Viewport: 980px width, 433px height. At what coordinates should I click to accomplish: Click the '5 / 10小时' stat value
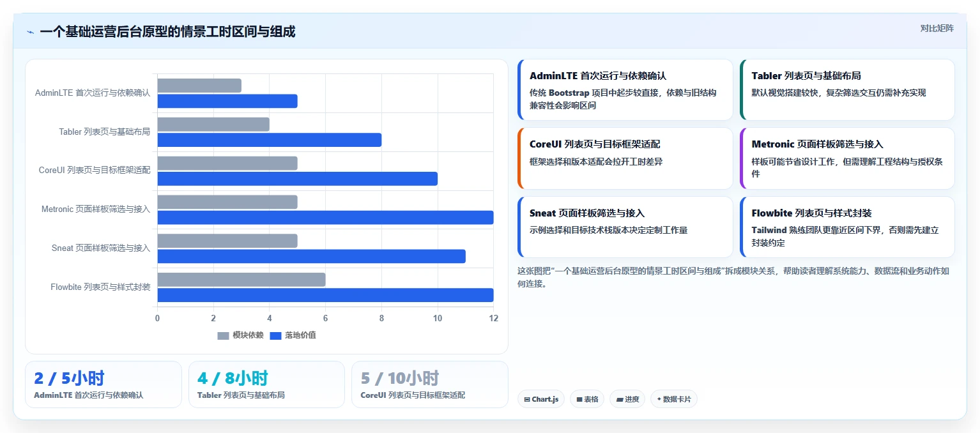400,379
